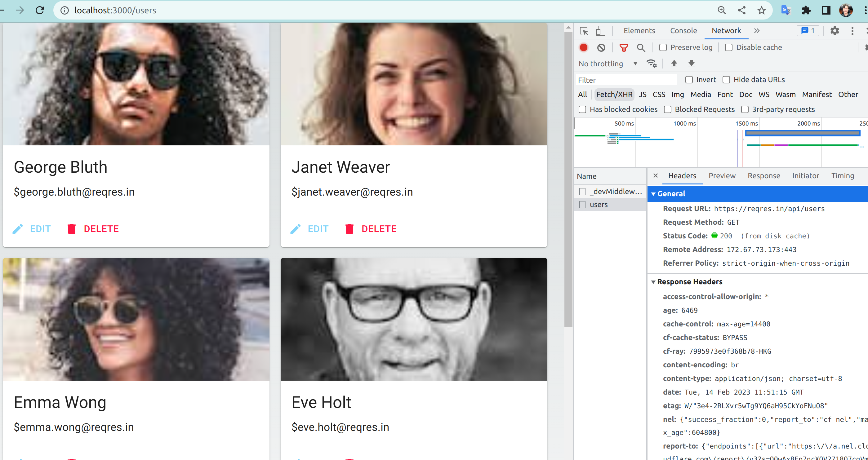This screenshot has height=460, width=868.
Task: Collapse the General headers section
Action: tap(653, 194)
